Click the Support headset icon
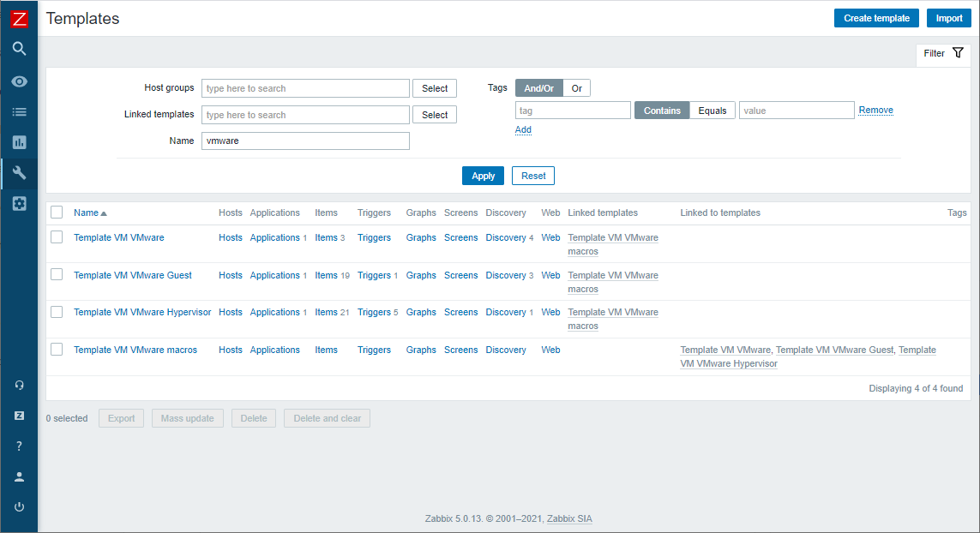 pyautogui.click(x=20, y=385)
